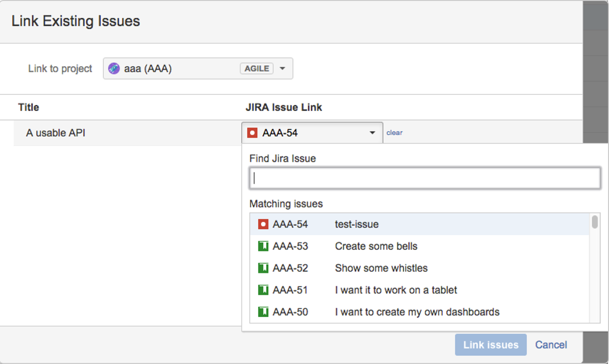This screenshot has width=609, height=364.
Task: Clear the selected JIRA issue link
Action: (394, 133)
